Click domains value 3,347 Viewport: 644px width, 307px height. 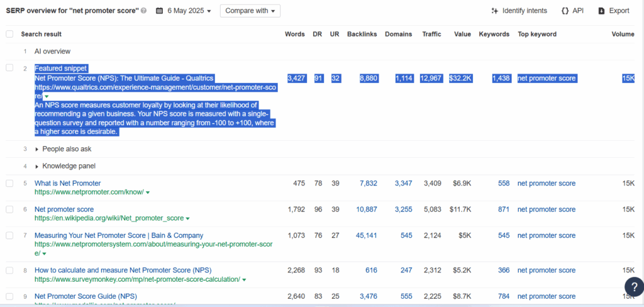coord(403,183)
